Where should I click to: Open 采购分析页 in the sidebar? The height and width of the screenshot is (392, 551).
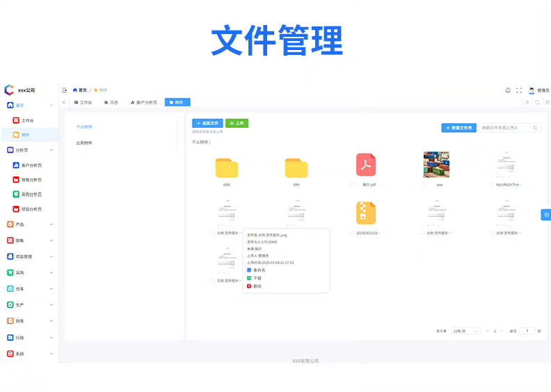(27, 195)
